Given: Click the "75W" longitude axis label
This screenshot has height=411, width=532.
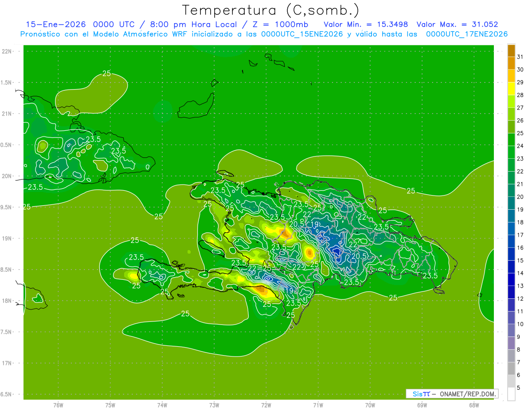Looking at the screenshot, I should [110, 405].
